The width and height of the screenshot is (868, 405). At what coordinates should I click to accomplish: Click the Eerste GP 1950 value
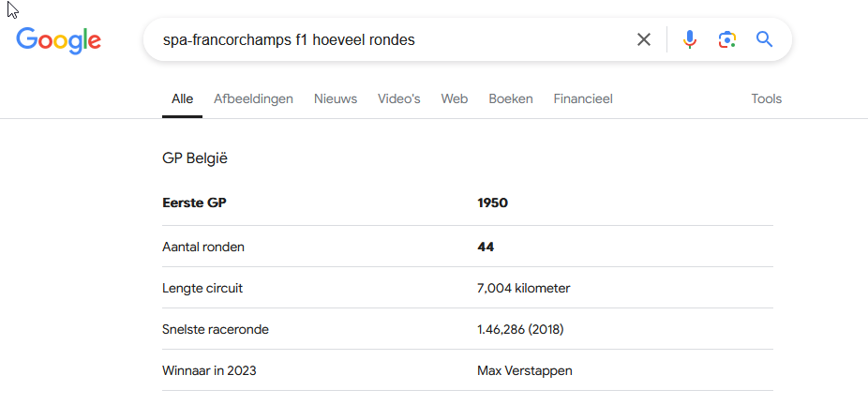coord(492,202)
